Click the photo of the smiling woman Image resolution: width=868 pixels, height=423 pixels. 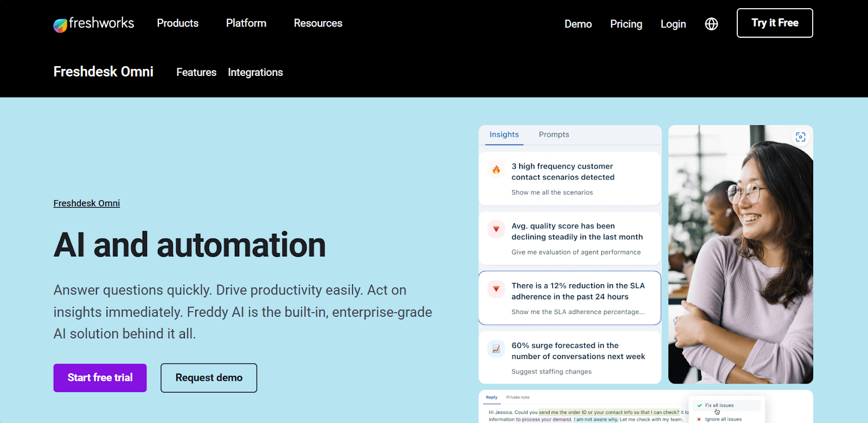[741, 254]
